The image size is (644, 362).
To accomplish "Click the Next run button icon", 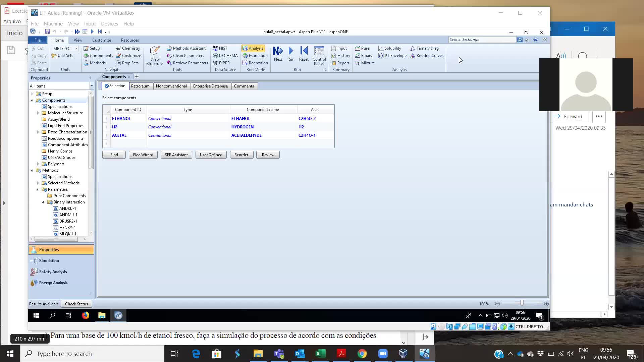I will [x=278, y=51].
